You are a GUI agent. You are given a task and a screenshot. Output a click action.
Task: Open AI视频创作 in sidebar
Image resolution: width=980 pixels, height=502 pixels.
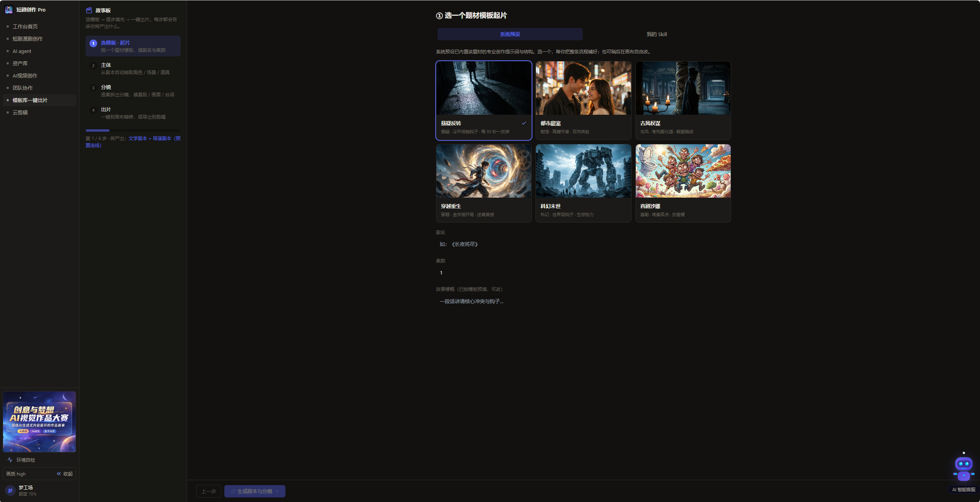(x=40, y=76)
